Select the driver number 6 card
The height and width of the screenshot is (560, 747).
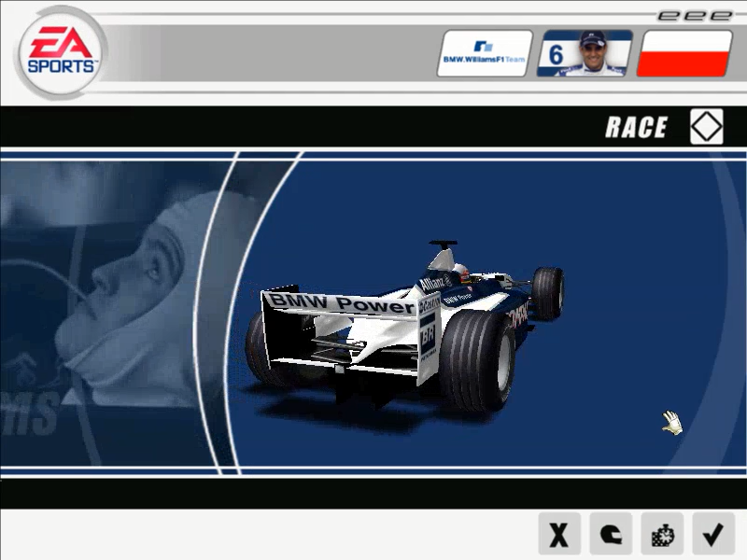[x=585, y=53]
